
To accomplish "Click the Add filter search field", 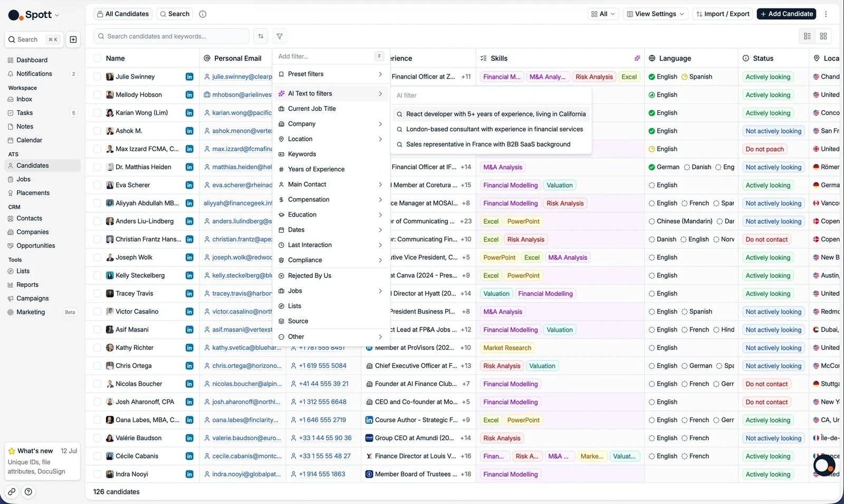I will 326,56.
